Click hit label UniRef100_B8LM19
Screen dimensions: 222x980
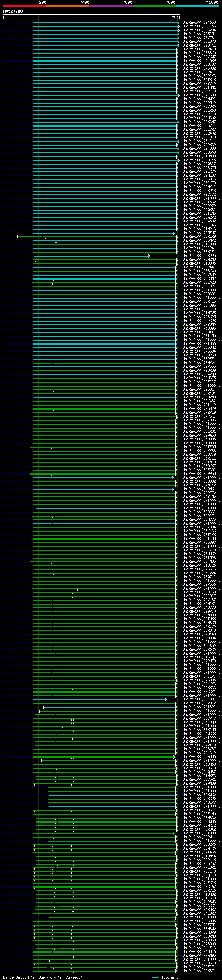(x=199, y=137)
